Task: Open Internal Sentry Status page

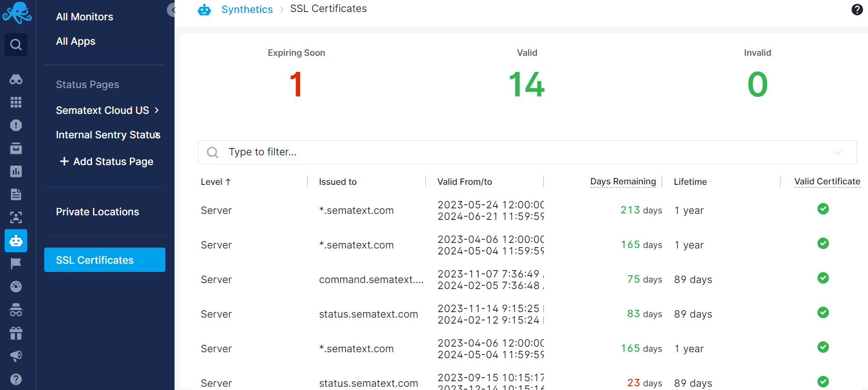Action: tap(108, 135)
